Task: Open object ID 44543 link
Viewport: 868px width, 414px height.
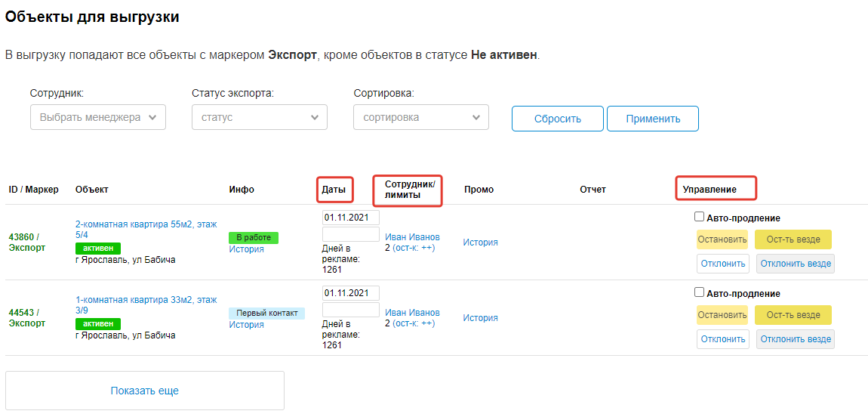Action: pyautogui.click(x=21, y=312)
